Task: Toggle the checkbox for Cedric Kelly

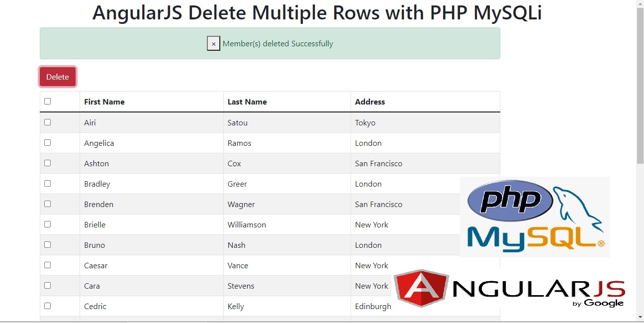Action: 47,306
